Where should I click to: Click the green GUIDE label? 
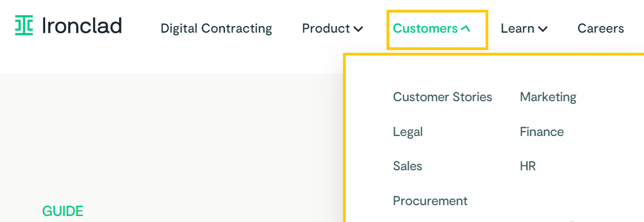(63, 211)
